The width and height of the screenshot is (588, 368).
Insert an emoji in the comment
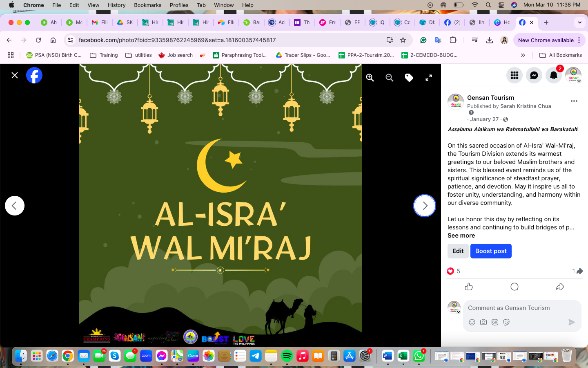pos(472,322)
